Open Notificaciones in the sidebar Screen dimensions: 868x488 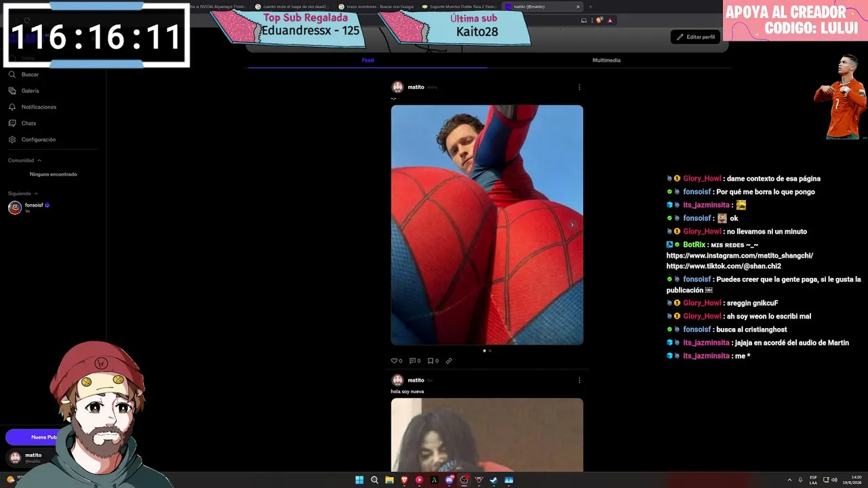[39, 107]
